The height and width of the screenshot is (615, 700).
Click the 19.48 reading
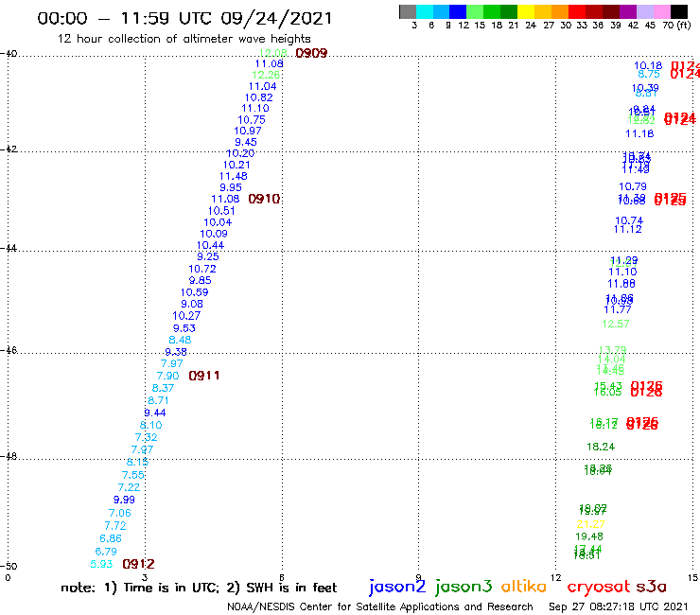click(x=589, y=536)
